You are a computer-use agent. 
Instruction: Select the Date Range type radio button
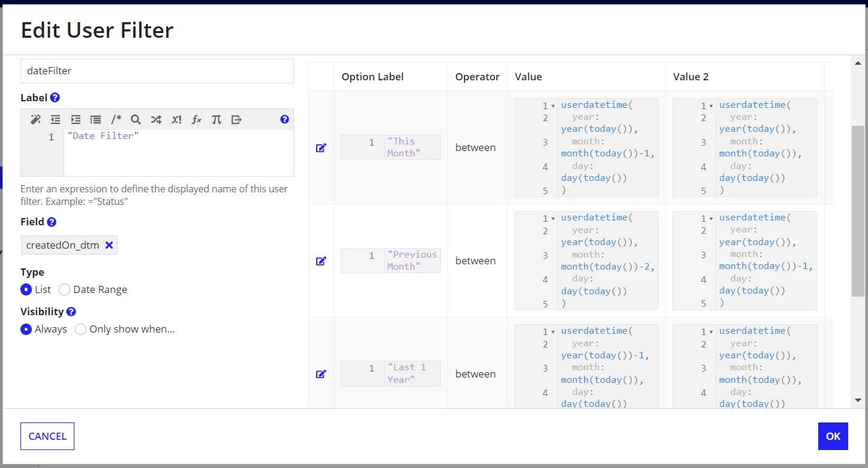pos(64,289)
